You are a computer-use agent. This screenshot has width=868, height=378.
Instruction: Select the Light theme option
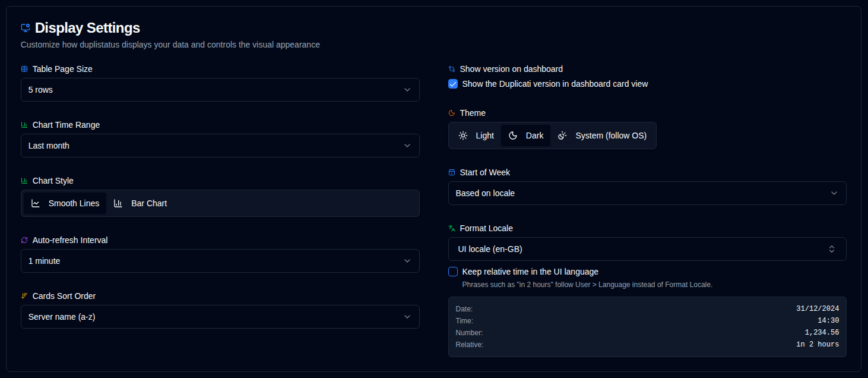(476, 136)
